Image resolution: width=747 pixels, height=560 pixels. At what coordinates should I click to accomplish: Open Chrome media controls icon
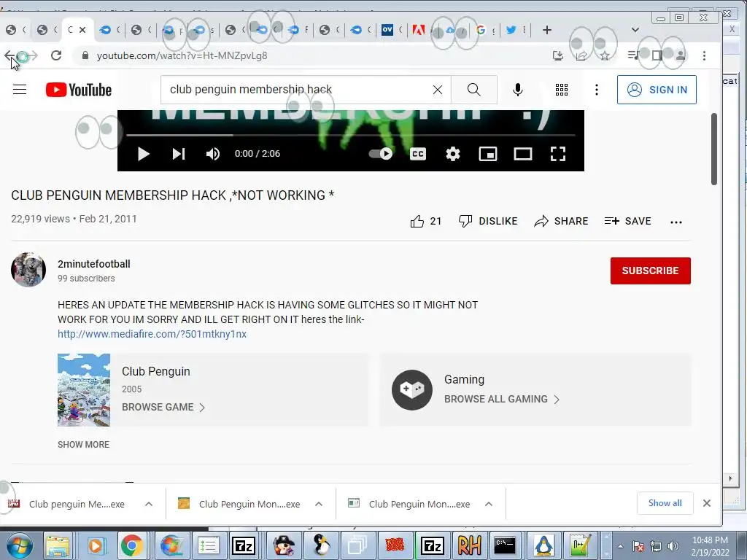tap(633, 55)
